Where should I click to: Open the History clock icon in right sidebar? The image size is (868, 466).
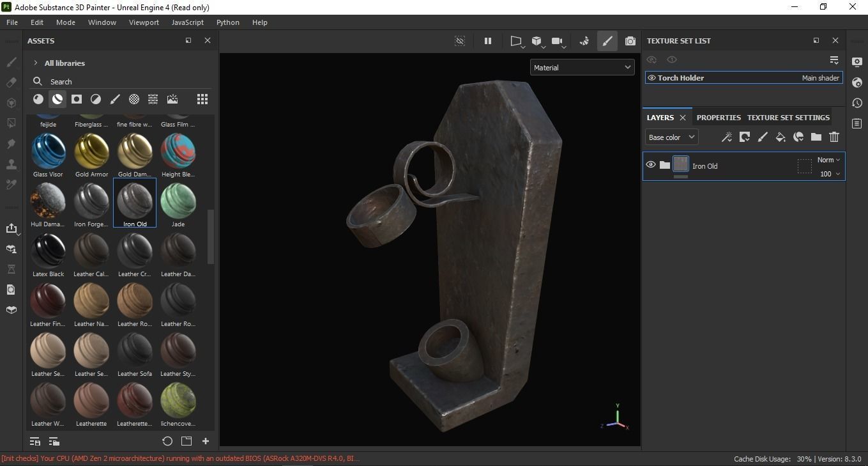[x=857, y=103]
